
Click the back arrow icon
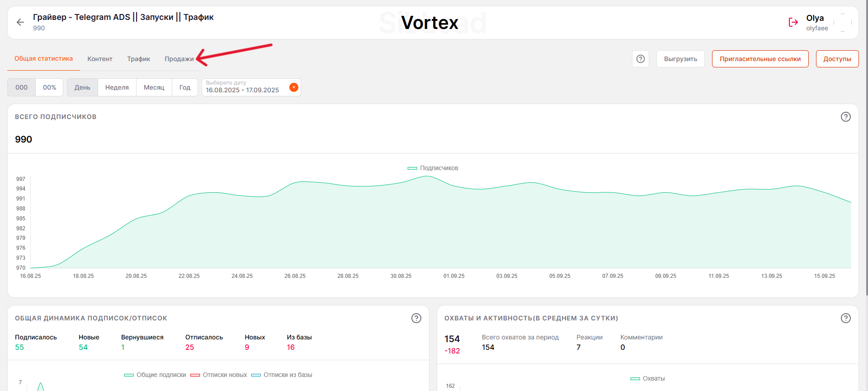pyautogui.click(x=20, y=22)
